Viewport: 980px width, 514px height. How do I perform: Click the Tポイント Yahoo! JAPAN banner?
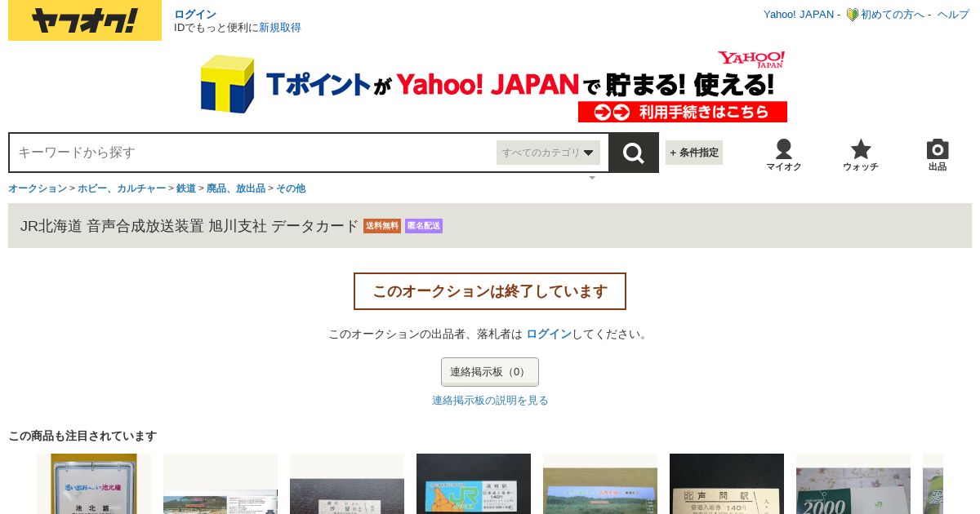(493, 86)
